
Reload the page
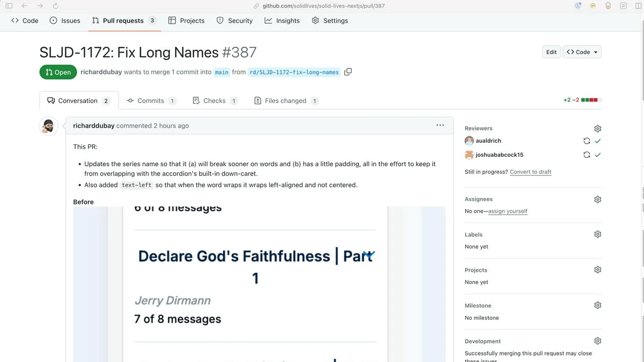coord(55,6)
